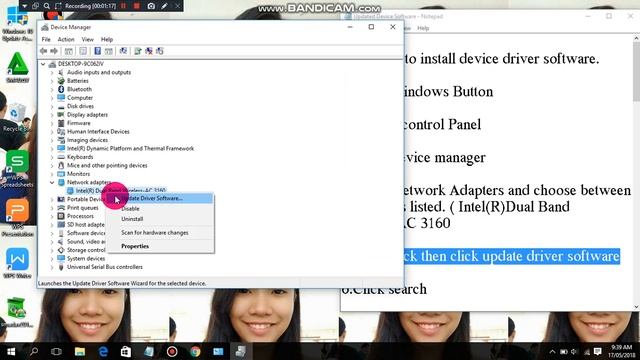Open the File menu in Device Manager
Image resolution: width=640 pixels, height=360 pixels.
pos(46,40)
